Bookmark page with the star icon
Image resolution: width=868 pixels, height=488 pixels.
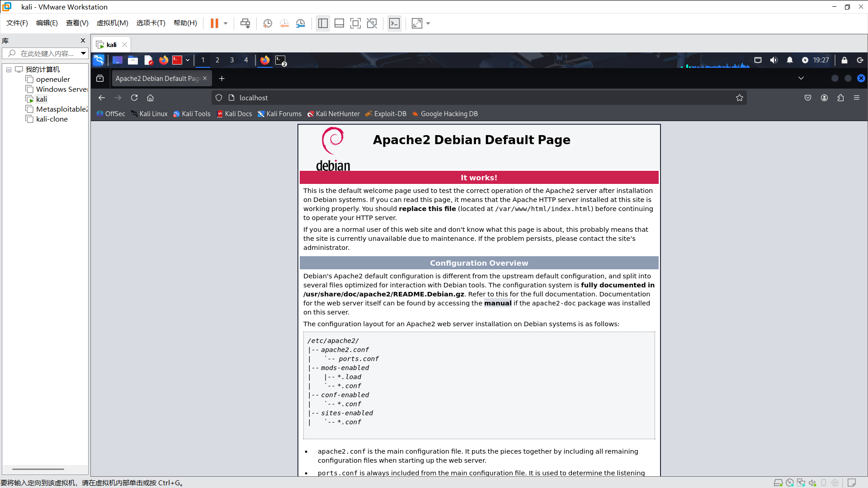pos(739,98)
